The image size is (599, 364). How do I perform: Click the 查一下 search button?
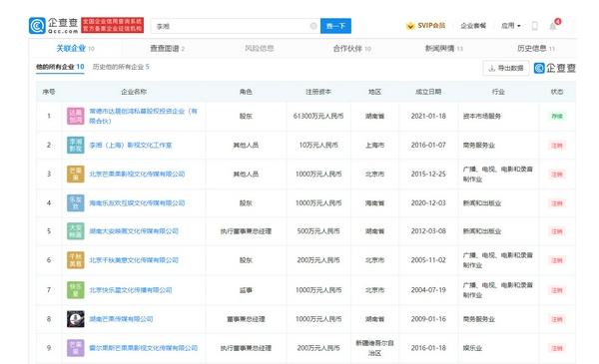(335, 26)
